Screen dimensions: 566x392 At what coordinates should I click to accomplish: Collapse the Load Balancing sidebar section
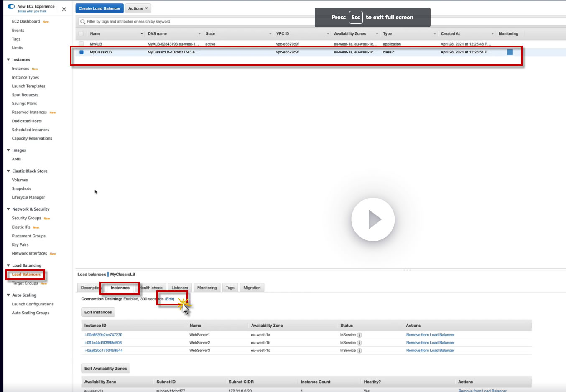(x=8, y=265)
